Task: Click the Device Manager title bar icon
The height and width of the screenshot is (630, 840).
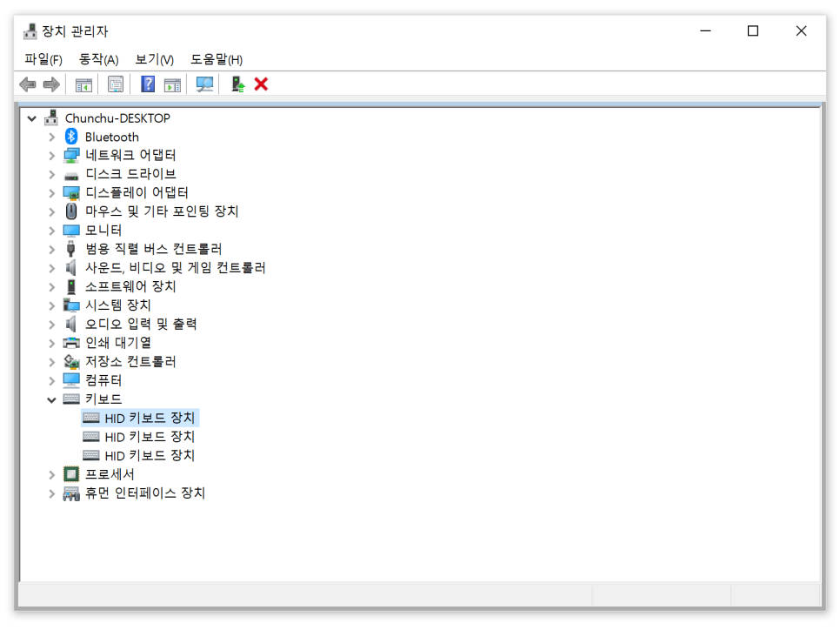Action: 30,31
